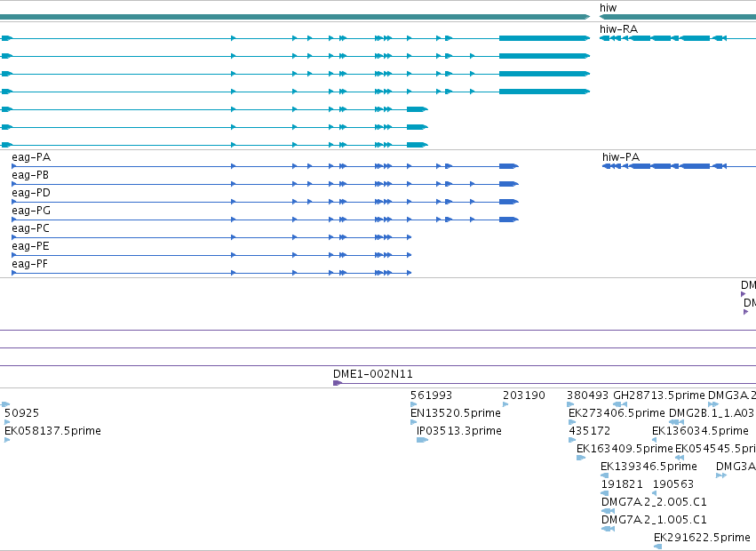Select the eag-PC label
The width and height of the screenshot is (756, 551).
[x=30, y=228]
